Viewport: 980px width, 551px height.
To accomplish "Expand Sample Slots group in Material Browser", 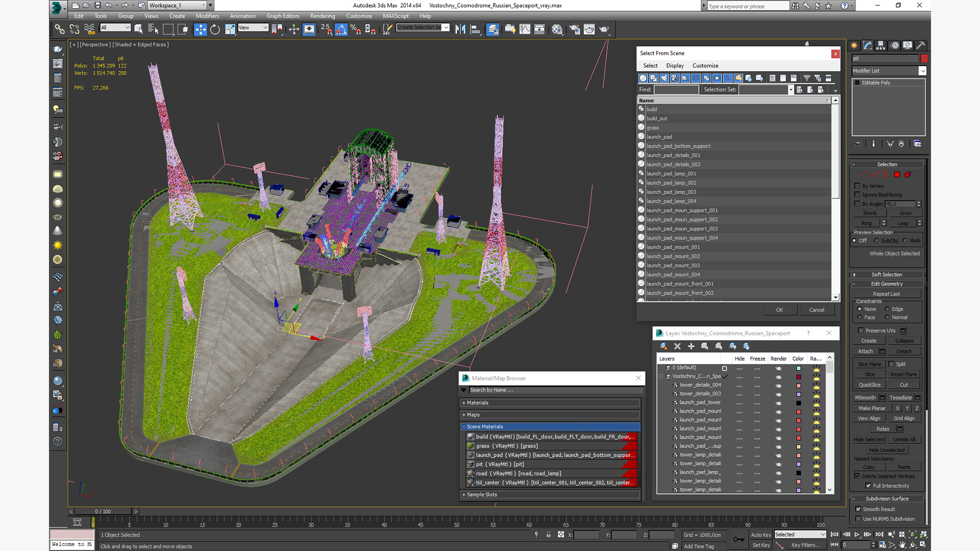I will (x=550, y=494).
